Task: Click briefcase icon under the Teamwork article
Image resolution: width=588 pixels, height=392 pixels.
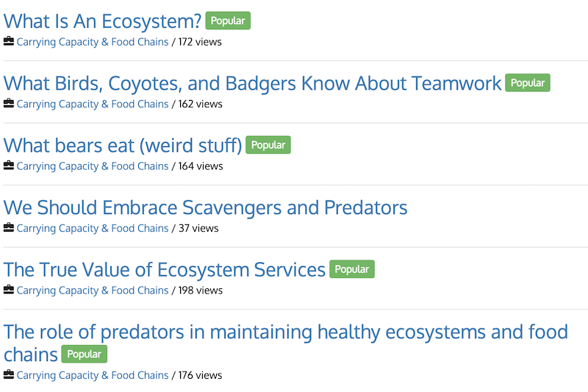Action: pos(9,104)
